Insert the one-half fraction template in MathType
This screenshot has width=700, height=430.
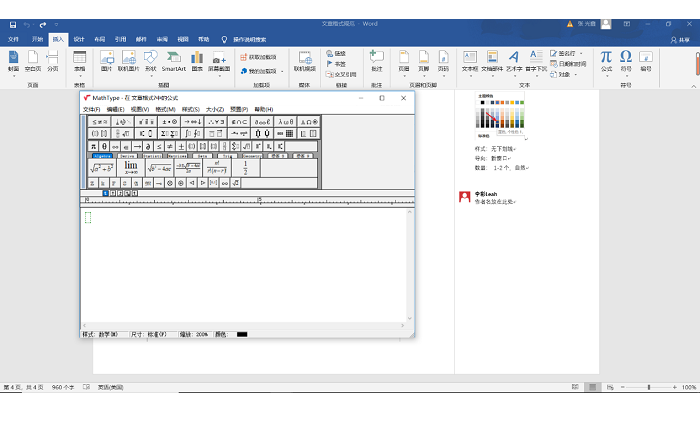(245, 168)
